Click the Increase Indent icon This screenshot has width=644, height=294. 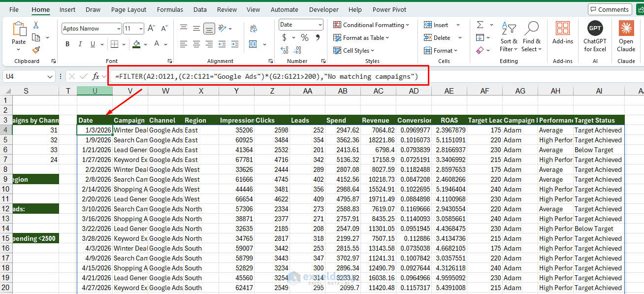pos(234,44)
